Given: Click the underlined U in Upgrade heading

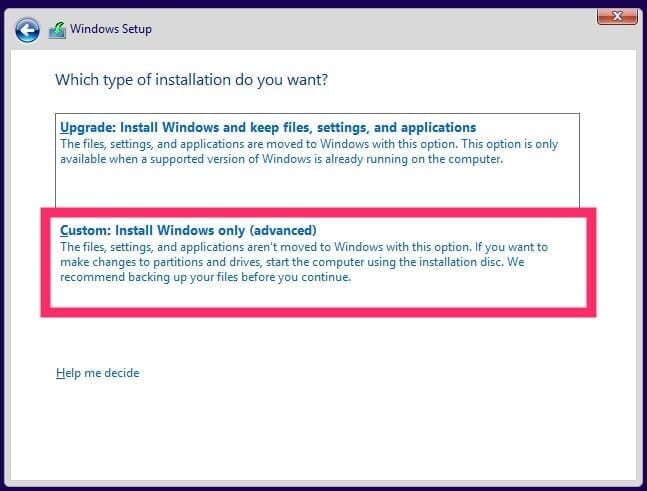Looking at the screenshot, I should (x=65, y=128).
